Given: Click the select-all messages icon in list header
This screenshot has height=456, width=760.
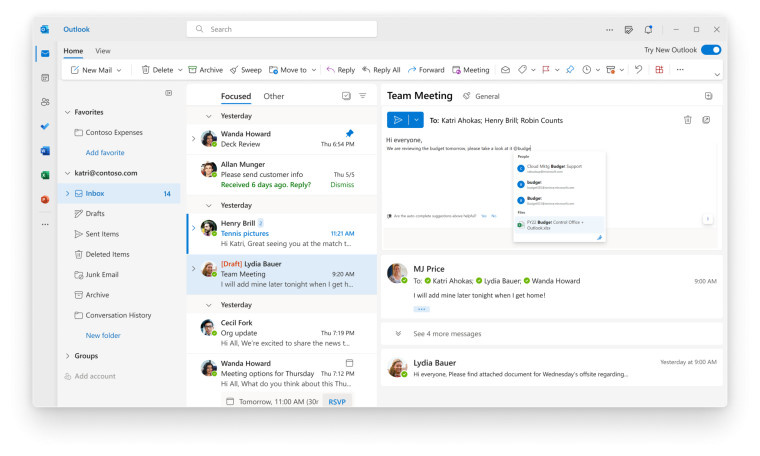Looking at the screenshot, I should tap(346, 96).
